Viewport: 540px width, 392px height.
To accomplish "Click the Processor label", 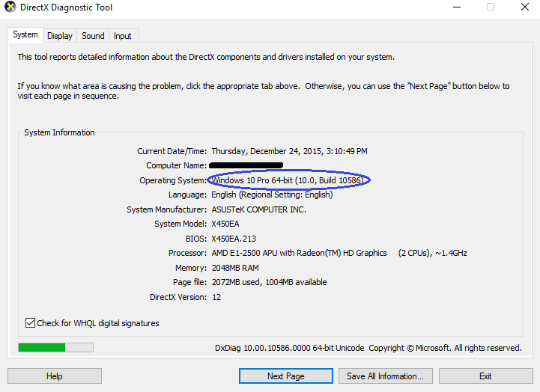I will [x=187, y=253].
